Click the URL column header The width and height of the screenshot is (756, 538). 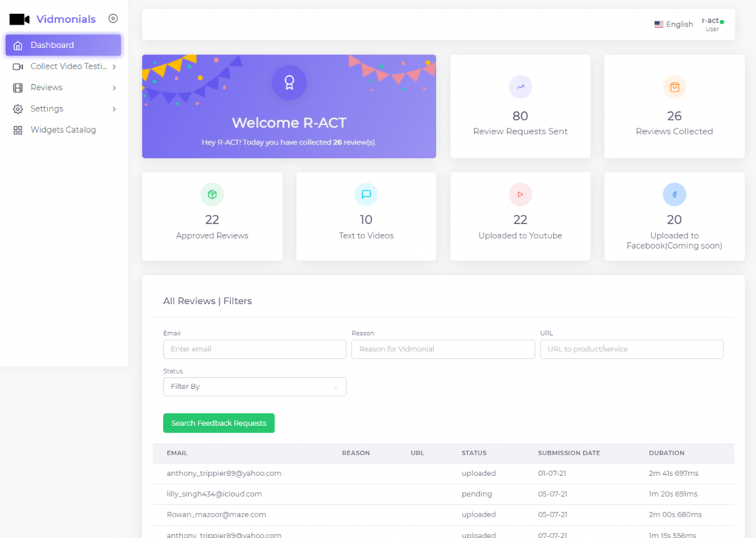click(x=418, y=453)
